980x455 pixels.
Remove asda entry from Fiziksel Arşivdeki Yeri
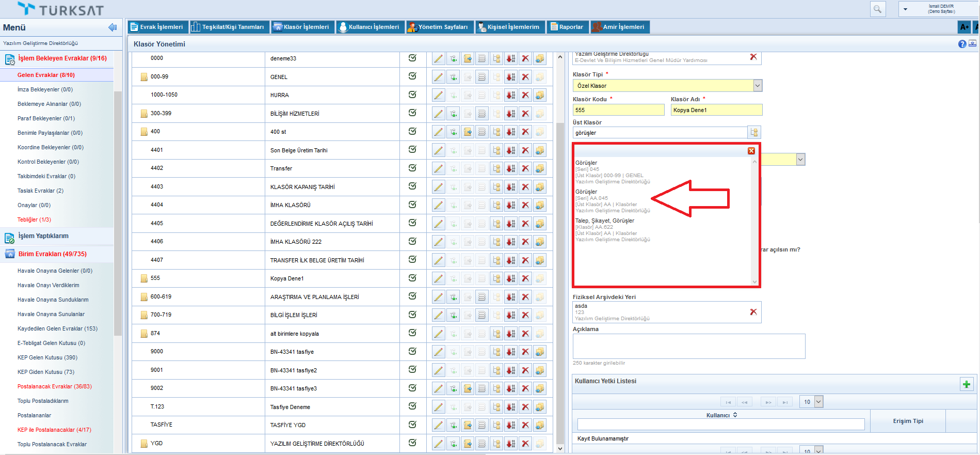[x=753, y=312]
